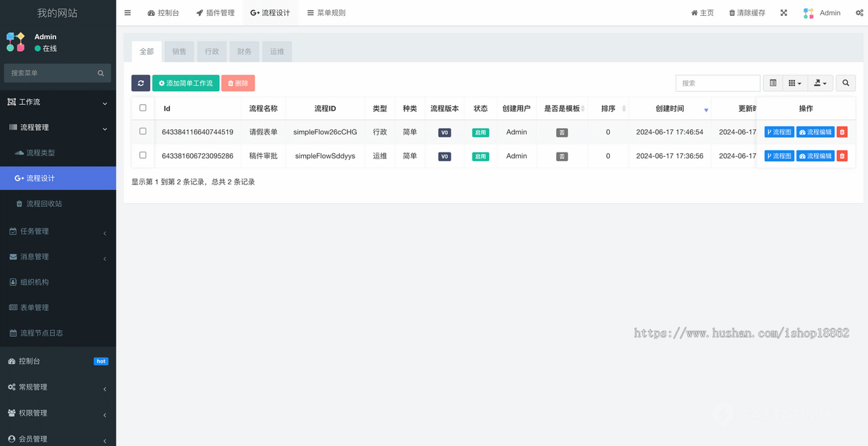Screen dimensions: 868x446
Task: Click the hamburger menu icon
Action: (x=127, y=12)
